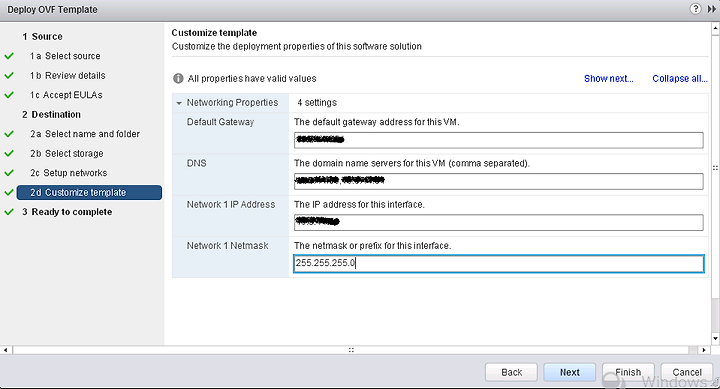Click the Show next... link
The image size is (720, 389).
(x=608, y=79)
